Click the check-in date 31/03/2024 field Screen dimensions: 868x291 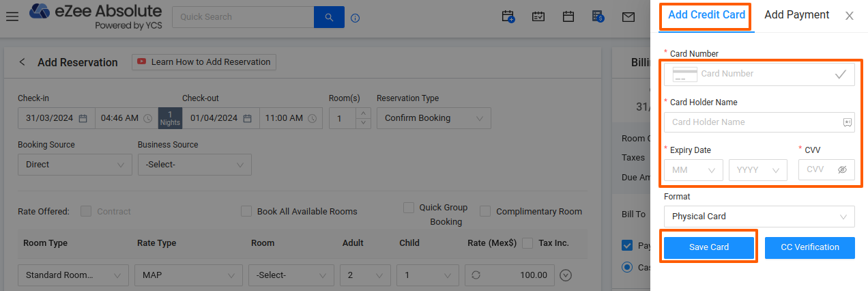pyautogui.click(x=57, y=118)
